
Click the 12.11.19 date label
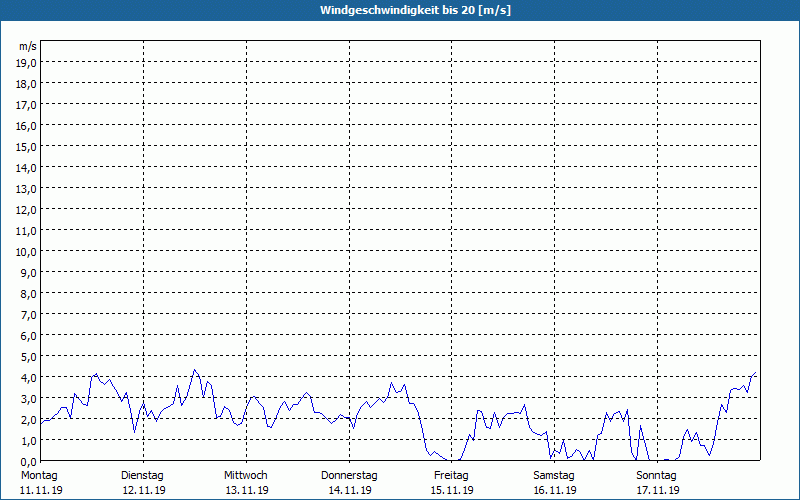point(144,490)
